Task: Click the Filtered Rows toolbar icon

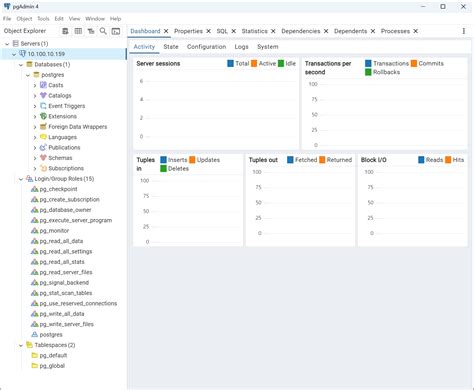Action: (x=91, y=31)
